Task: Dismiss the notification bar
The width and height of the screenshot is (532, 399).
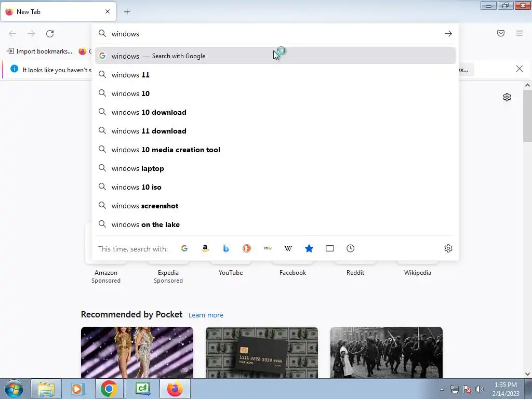Action: coord(520,69)
